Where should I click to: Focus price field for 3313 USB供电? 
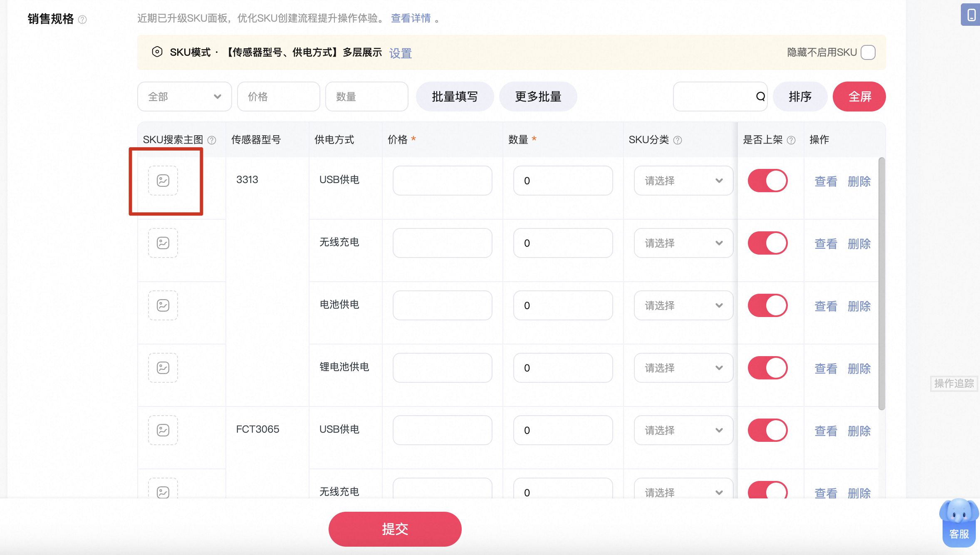[442, 181]
